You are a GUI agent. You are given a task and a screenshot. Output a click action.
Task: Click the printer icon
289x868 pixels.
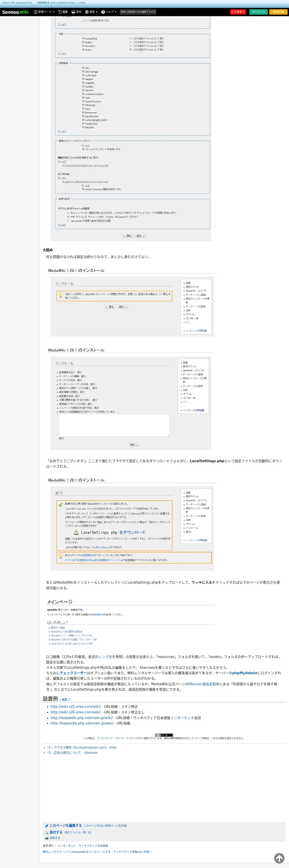point(47,838)
